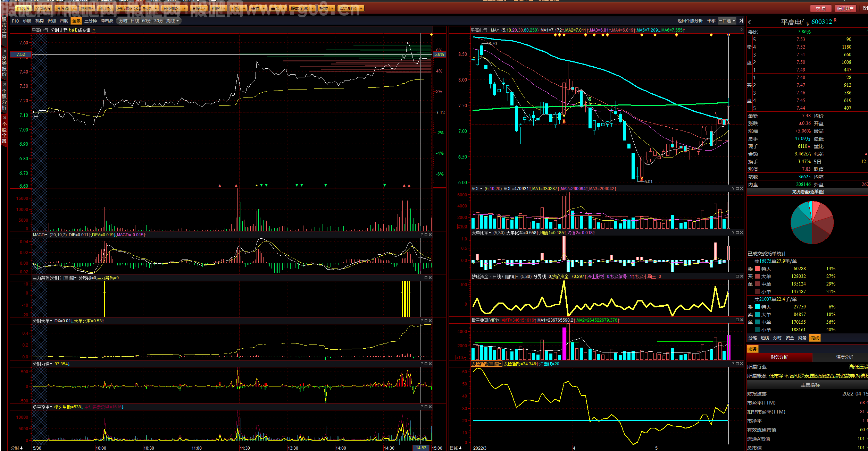
Task: Open the intraday chart options dropdown arrow
Action: [x=94, y=30]
